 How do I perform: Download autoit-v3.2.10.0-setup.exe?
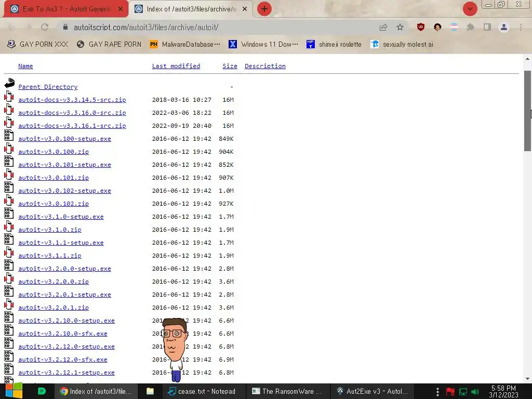coord(66,320)
